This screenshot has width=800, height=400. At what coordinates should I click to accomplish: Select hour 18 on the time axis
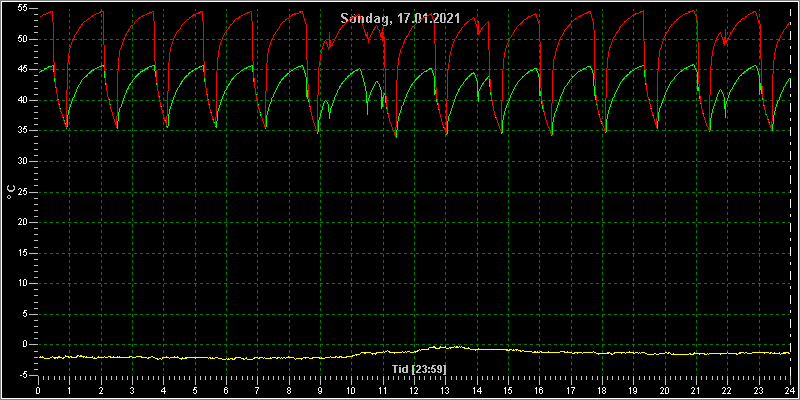coord(602,391)
